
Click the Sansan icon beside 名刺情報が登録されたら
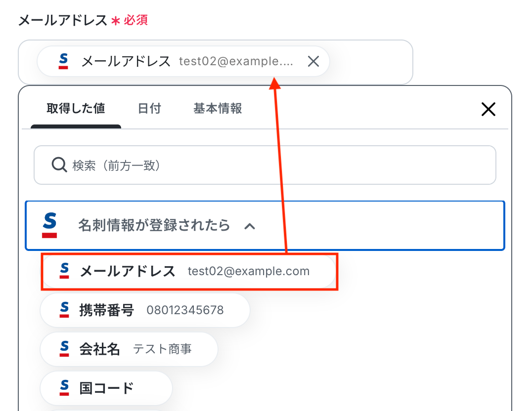click(49, 225)
